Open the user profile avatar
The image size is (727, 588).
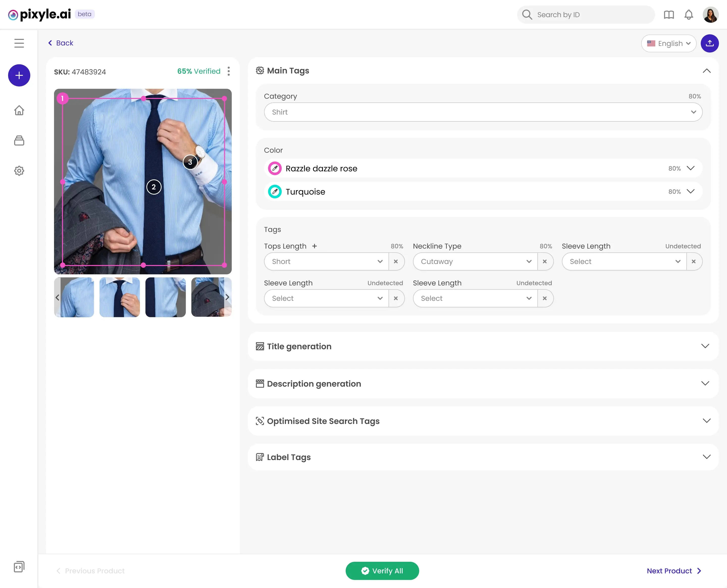(x=710, y=15)
